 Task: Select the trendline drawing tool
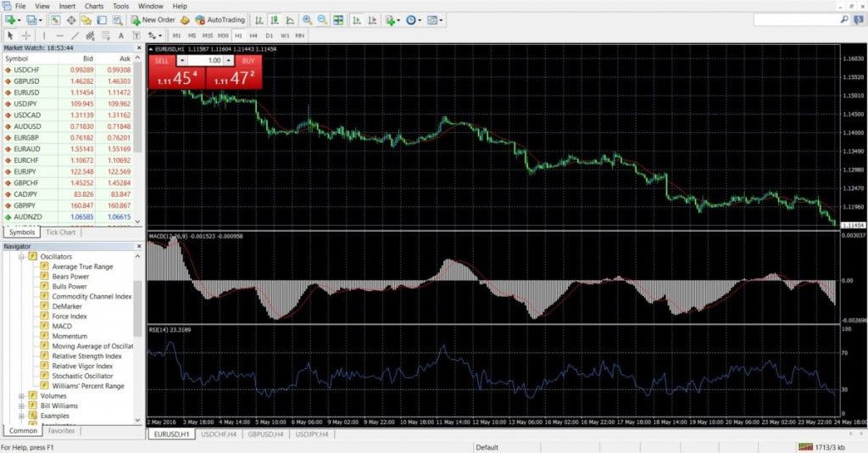[75, 36]
